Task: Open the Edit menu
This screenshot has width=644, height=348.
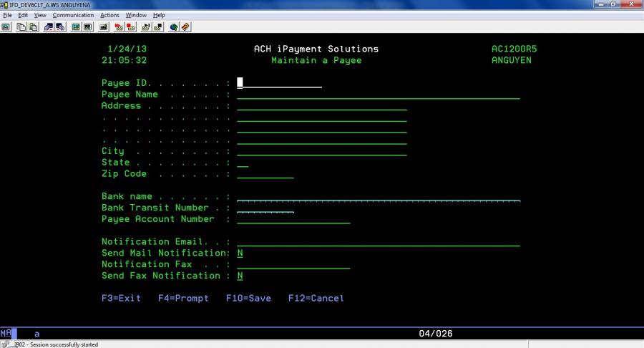Action: pos(24,15)
